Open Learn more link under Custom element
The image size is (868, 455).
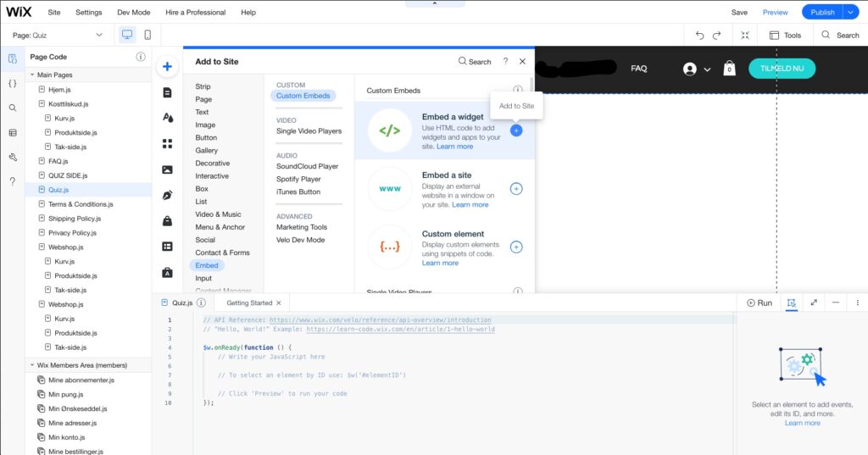(x=440, y=263)
